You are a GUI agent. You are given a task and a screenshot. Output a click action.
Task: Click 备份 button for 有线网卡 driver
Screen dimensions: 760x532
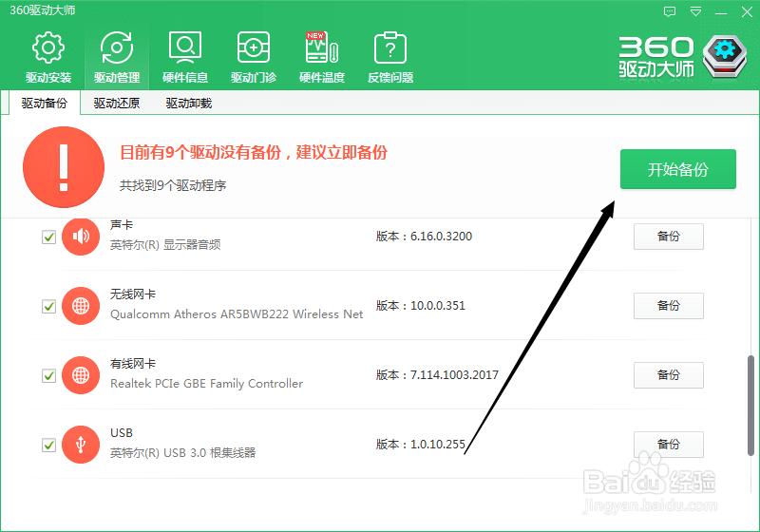pos(669,375)
